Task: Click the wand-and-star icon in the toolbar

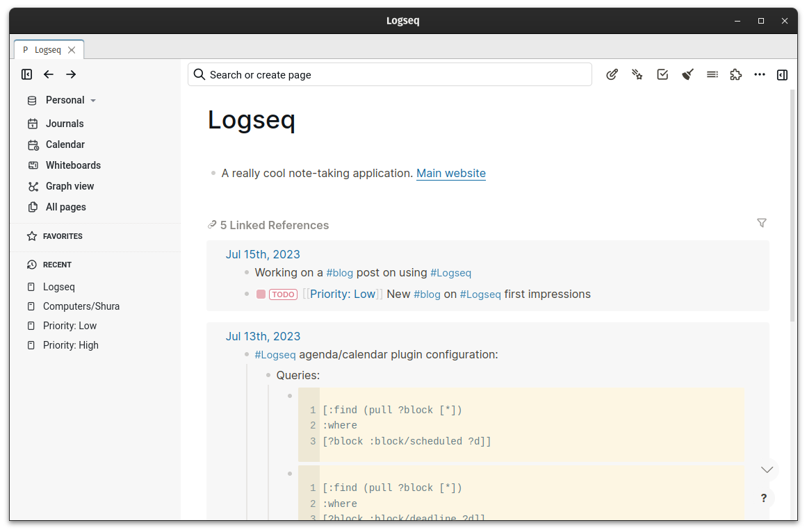Action: pyautogui.click(x=637, y=75)
